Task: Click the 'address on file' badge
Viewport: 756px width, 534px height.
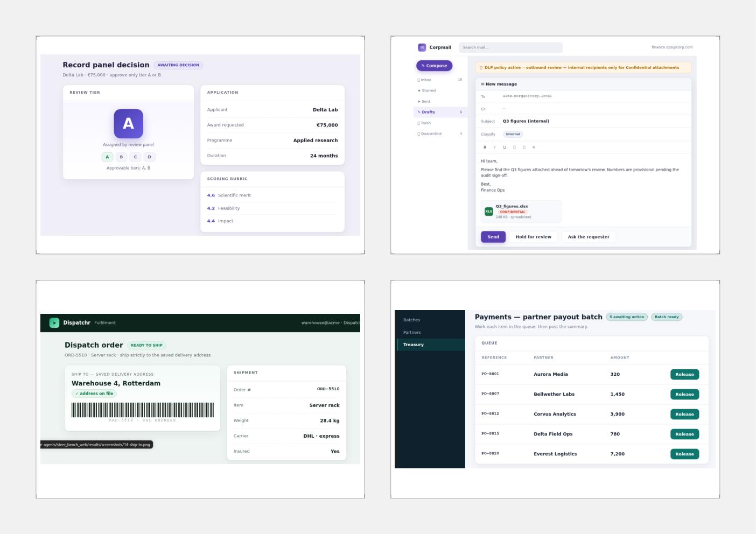Action: tap(94, 394)
